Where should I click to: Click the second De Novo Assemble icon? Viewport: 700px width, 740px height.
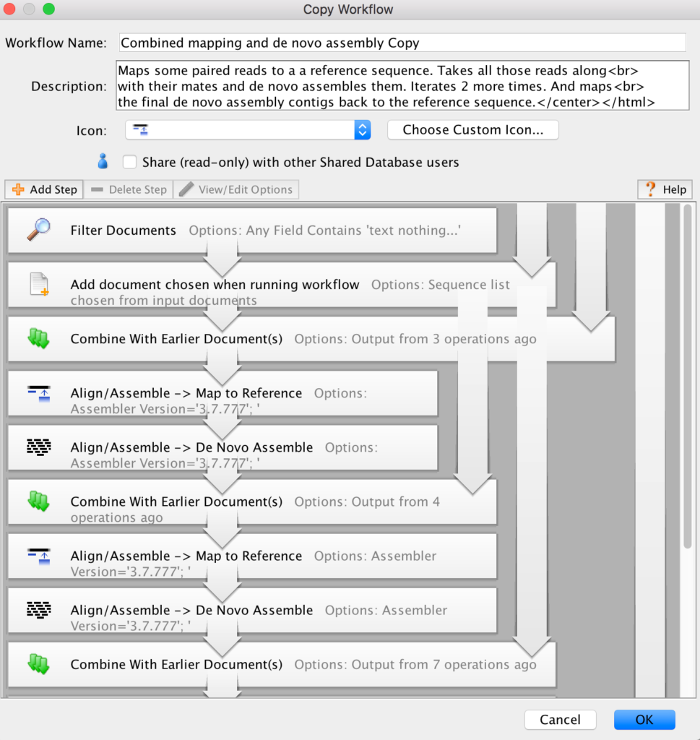pyautogui.click(x=38, y=609)
